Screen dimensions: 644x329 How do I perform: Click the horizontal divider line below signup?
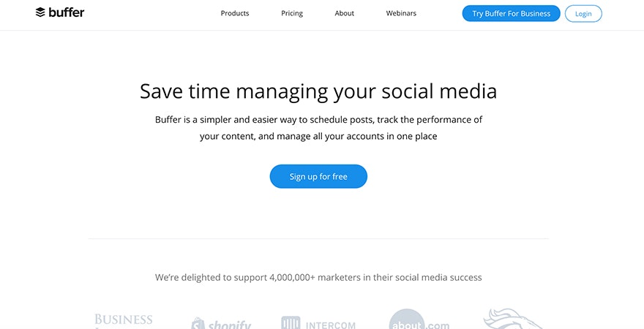[318, 238]
